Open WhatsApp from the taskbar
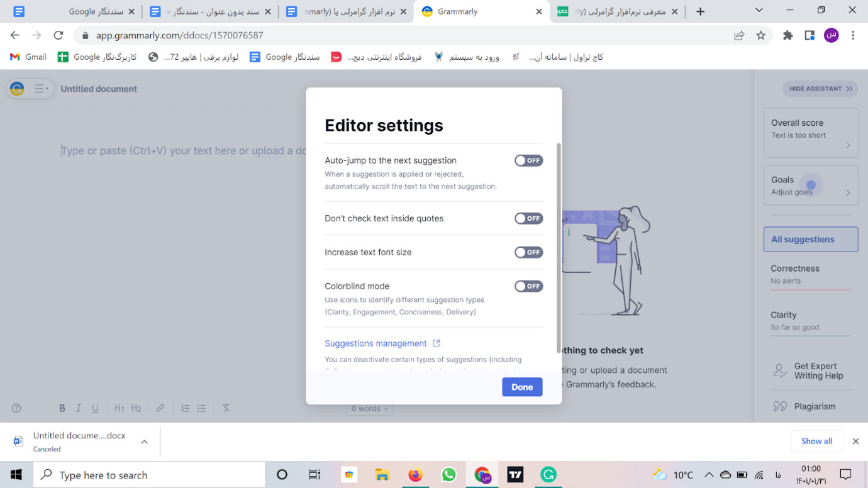 pyautogui.click(x=448, y=475)
